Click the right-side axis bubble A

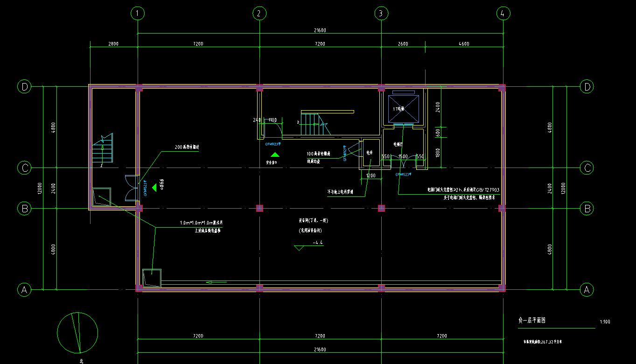tap(587, 290)
